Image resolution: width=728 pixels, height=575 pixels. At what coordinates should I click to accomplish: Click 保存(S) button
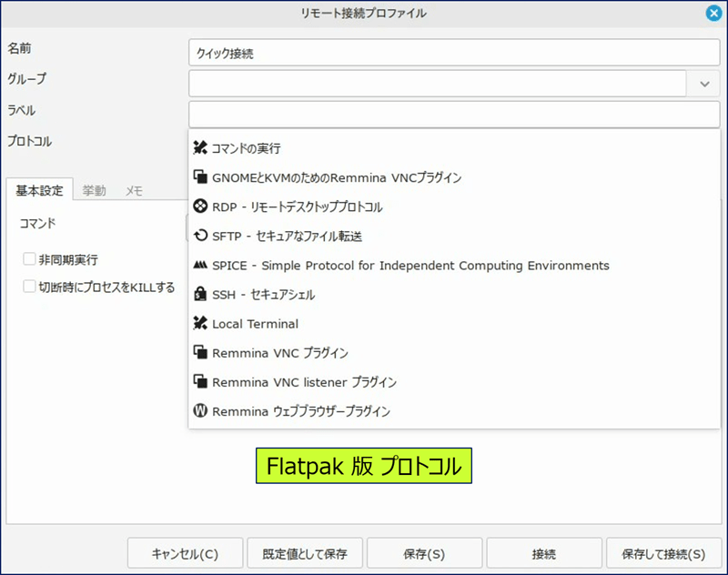pyautogui.click(x=424, y=553)
